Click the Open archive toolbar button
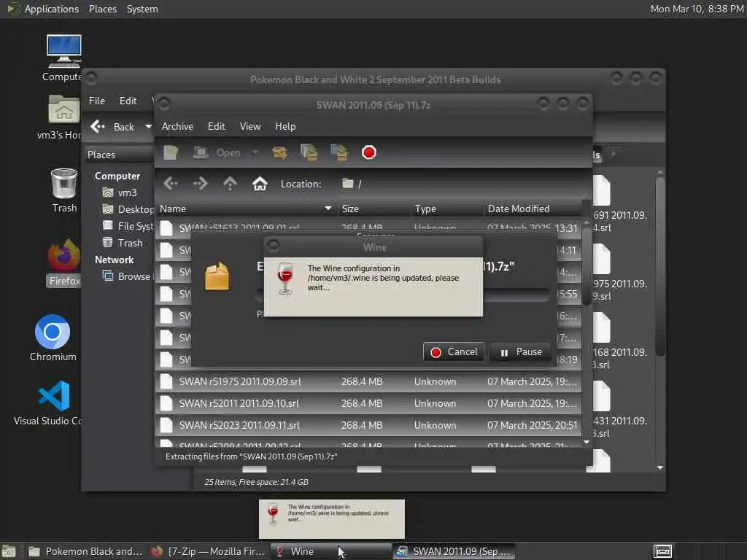 217,152
